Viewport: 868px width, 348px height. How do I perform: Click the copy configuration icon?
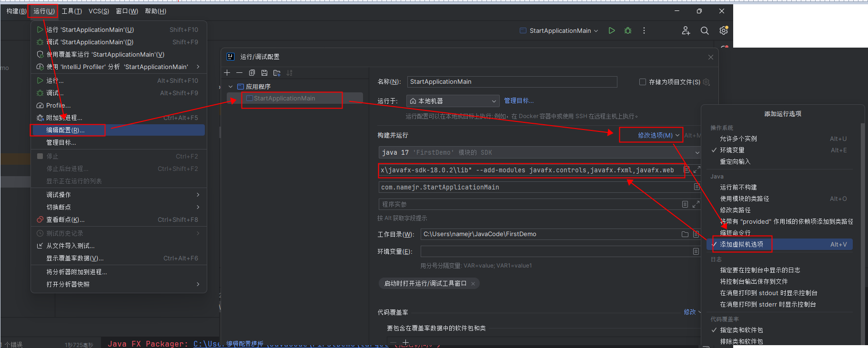click(252, 73)
